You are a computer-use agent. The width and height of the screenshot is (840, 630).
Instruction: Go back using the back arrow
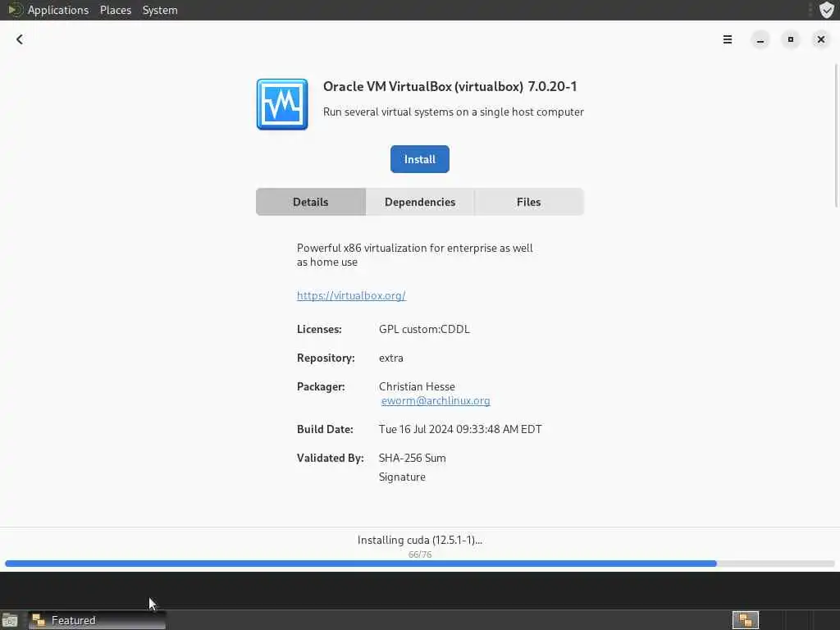20,39
